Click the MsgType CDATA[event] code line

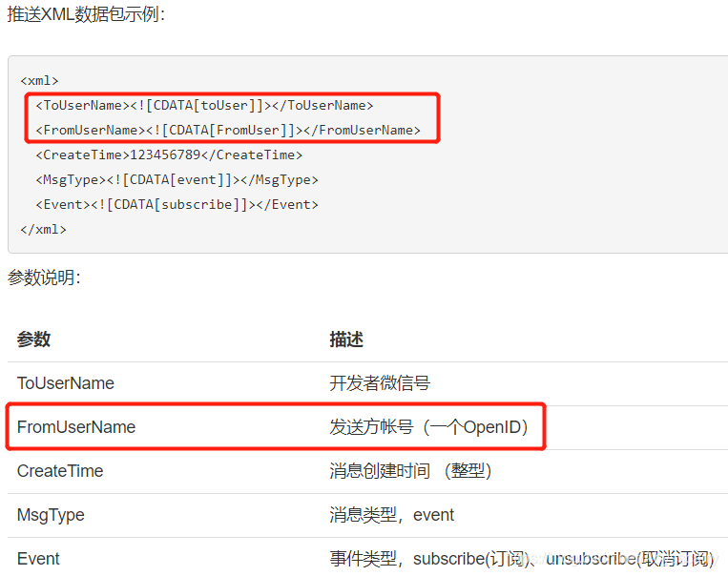177,179
